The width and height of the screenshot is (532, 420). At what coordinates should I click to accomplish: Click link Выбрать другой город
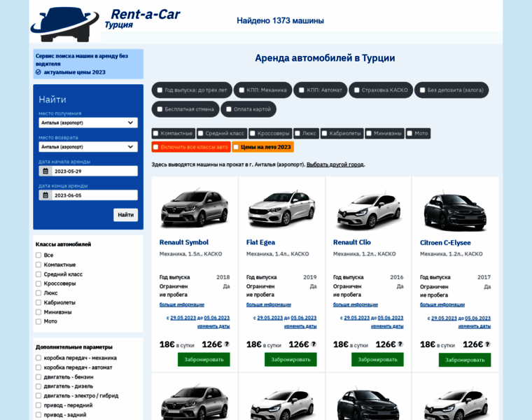[x=335, y=164]
